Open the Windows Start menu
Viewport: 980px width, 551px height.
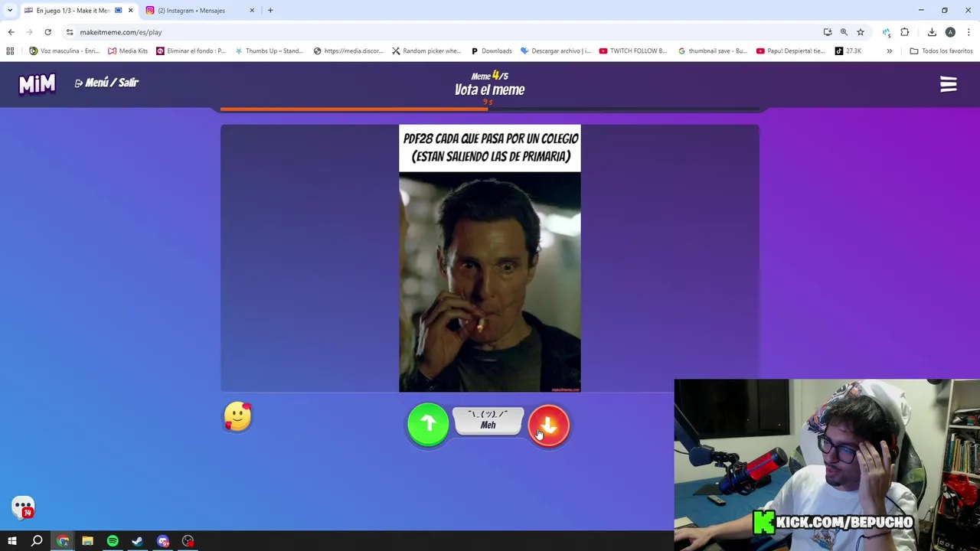pyautogui.click(x=12, y=541)
